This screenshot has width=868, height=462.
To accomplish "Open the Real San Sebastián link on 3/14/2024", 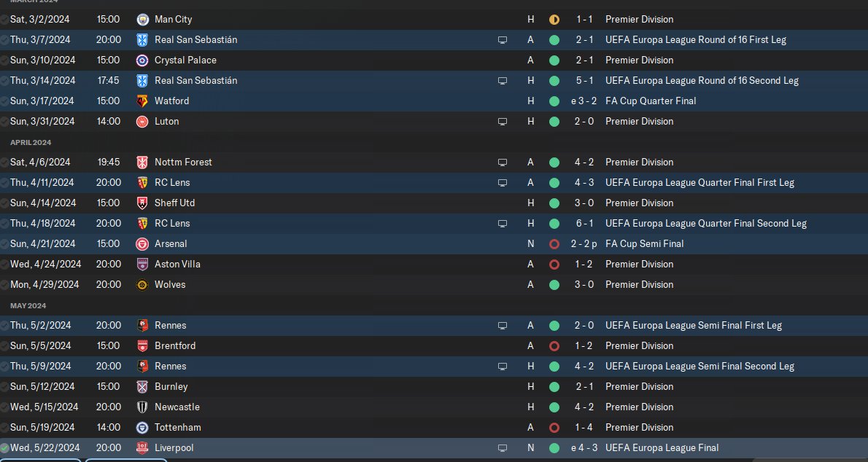I will [x=196, y=81].
